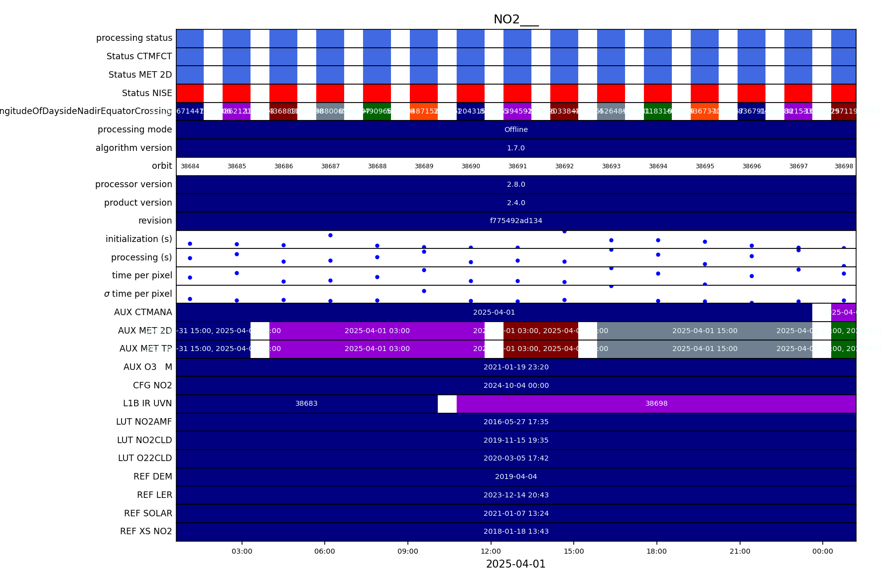Click the product version 2.4.0 bar
The height and width of the screenshot is (588, 882).
[x=516, y=203]
